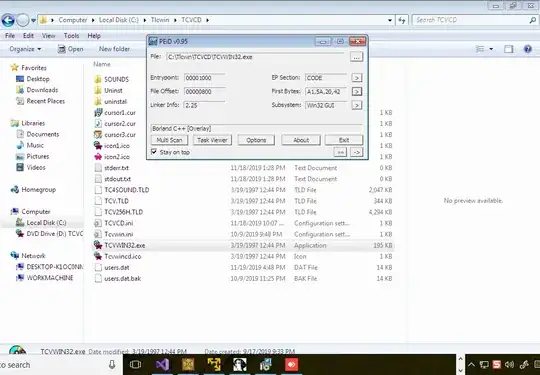Select Local Disk (C:) in navigation pane
Screen dimensions: 540x375
click(x=46, y=223)
